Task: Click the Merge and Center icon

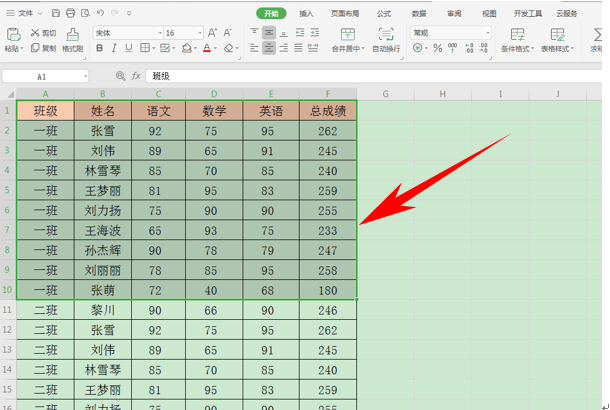Action: (x=347, y=35)
